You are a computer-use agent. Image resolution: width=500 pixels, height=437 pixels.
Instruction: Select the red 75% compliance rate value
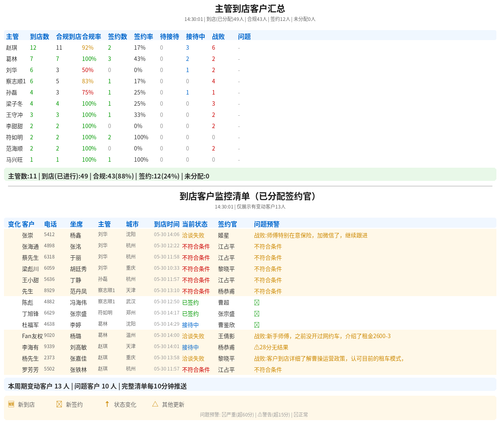88,93
